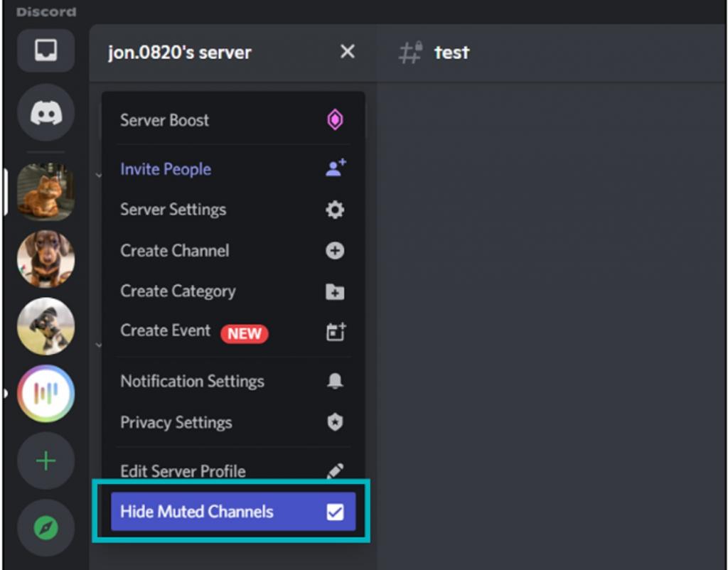Screen dimensions: 728x570
Task: Click the Create Category folder icon
Action: coord(335,291)
